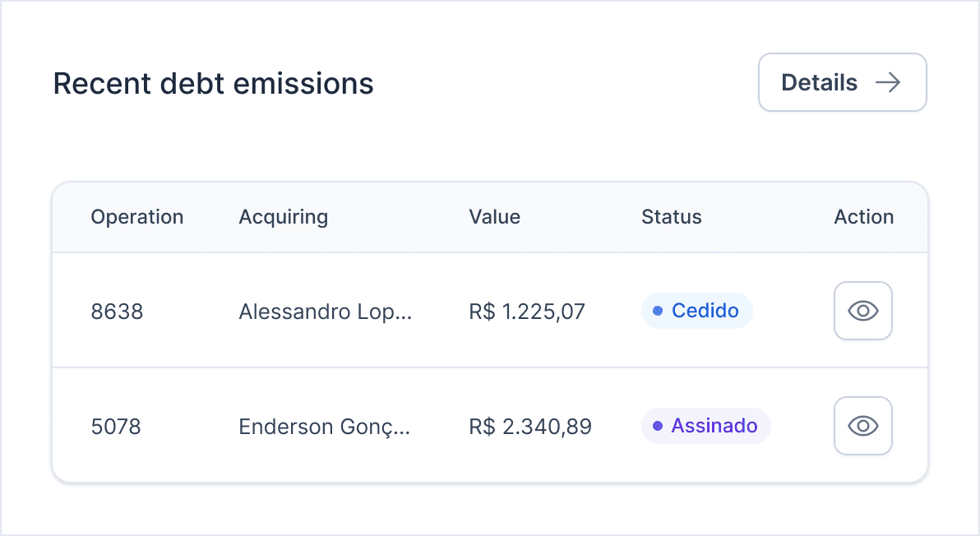The height and width of the screenshot is (536, 980).
Task: Select the Assinado status badge
Action: 705,426
